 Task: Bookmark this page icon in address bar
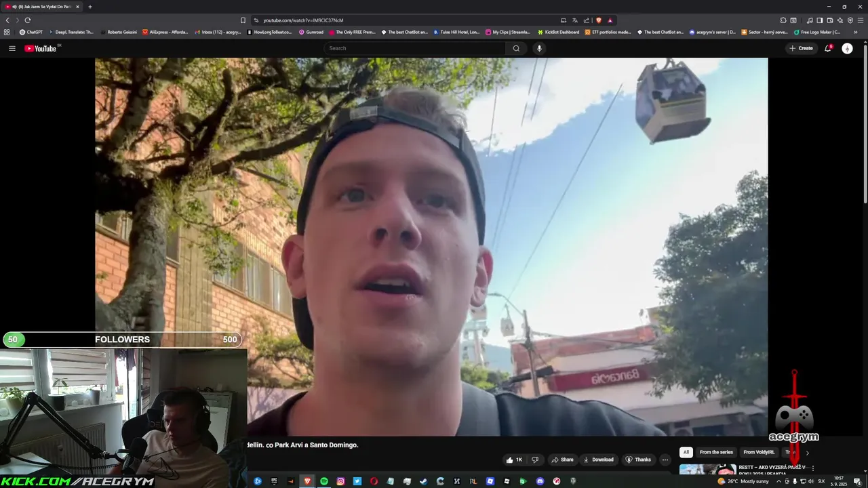coord(243,20)
